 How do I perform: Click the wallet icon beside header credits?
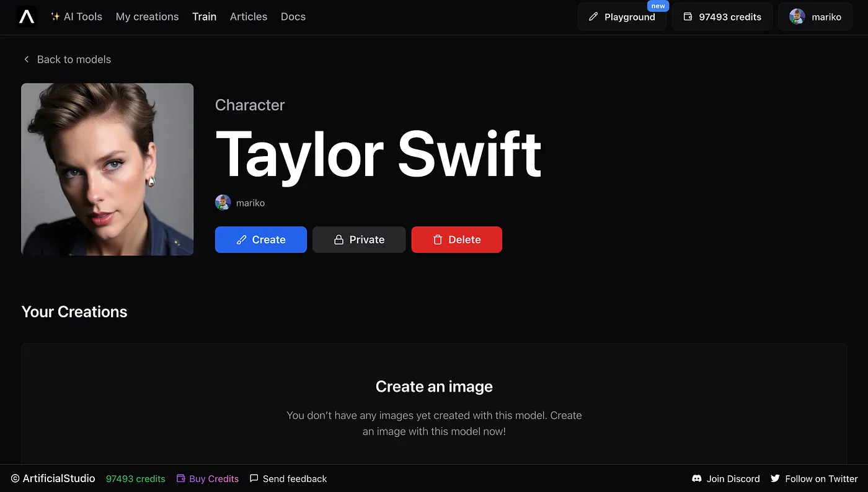(688, 17)
